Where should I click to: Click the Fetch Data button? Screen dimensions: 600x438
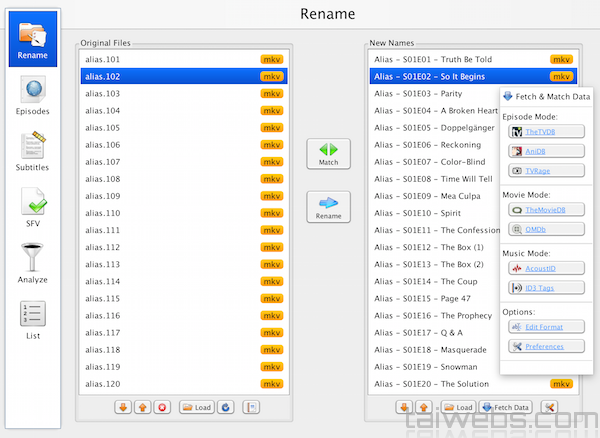click(x=506, y=408)
